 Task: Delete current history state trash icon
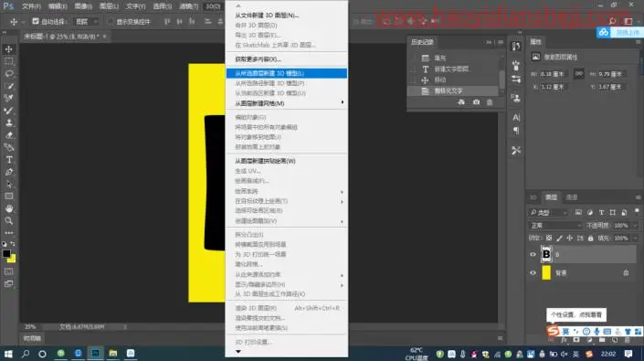[x=490, y=101]
